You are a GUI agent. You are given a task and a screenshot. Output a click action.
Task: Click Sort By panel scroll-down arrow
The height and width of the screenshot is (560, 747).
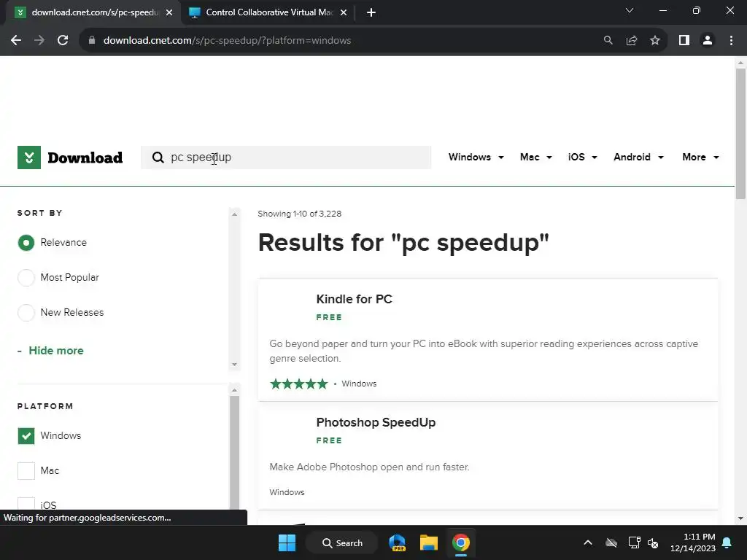coord(234,365)
